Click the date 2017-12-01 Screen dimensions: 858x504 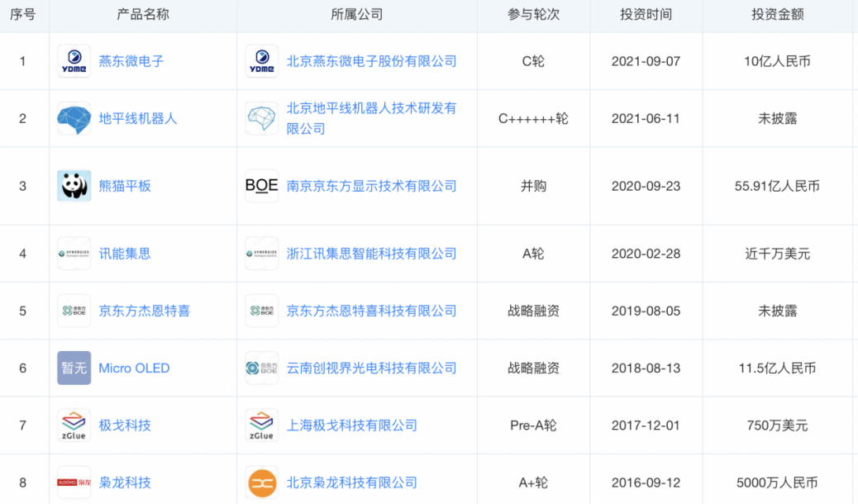(x=646, y=426)
